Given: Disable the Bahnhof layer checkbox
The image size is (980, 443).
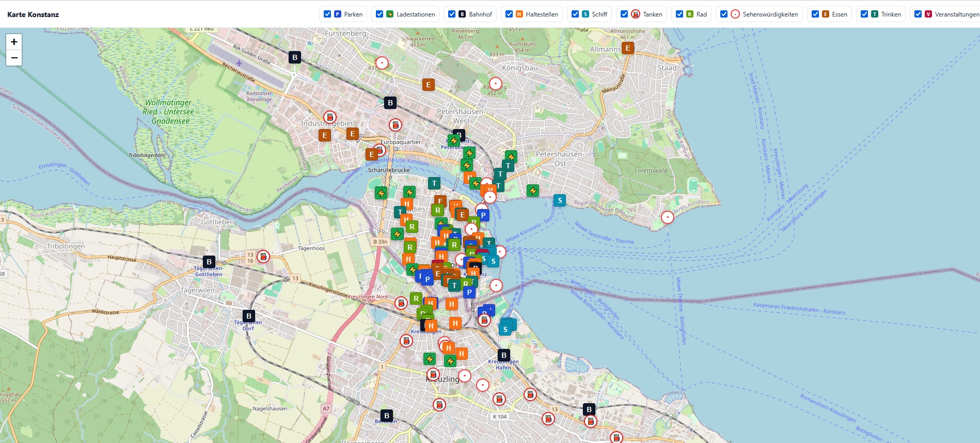Looking at the screenshot, I should [452, 14].
